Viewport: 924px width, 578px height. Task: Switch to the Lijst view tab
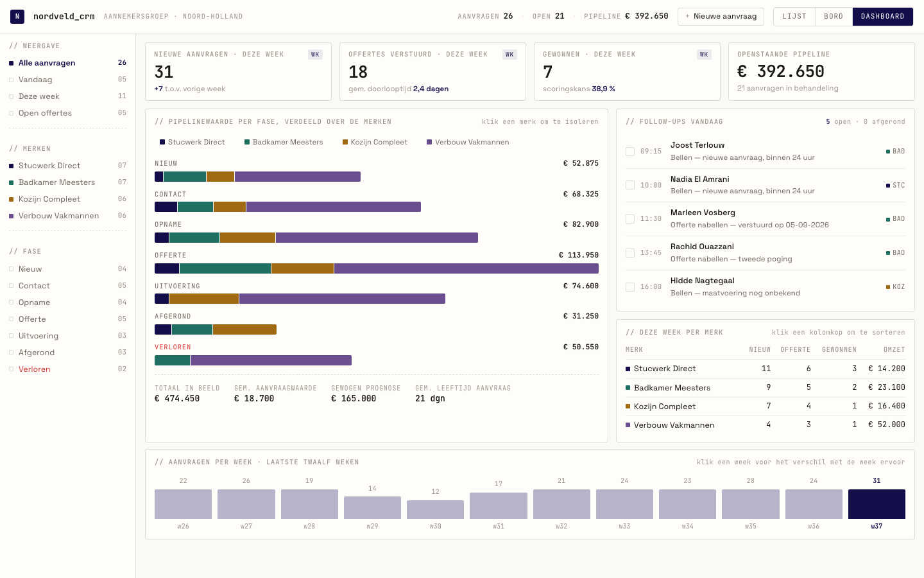click(794, 17)
